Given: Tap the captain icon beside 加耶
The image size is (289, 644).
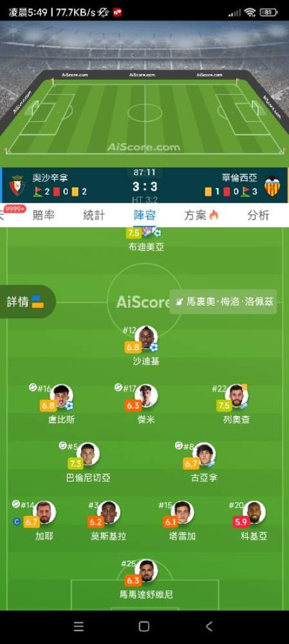Looking at the screenshot, I should pos(17,522).
